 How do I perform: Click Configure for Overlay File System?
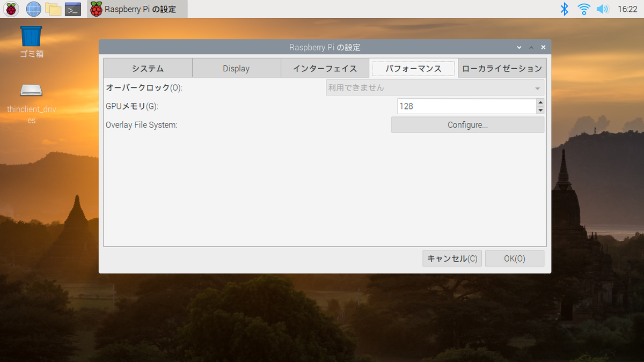pyautogui.click(x=467, y=124)
